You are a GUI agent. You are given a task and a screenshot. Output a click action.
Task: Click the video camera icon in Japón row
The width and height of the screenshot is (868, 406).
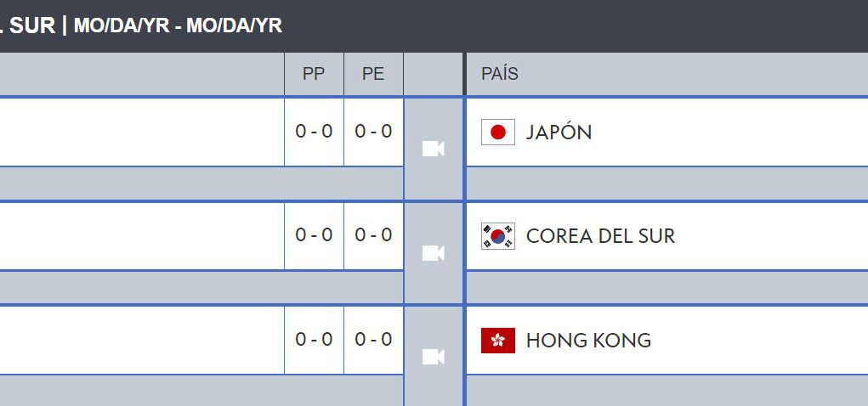point(433,149)
